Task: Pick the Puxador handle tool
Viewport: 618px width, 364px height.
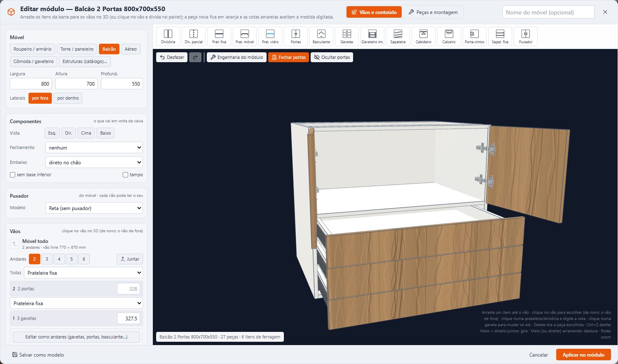Action: (526, 37)
